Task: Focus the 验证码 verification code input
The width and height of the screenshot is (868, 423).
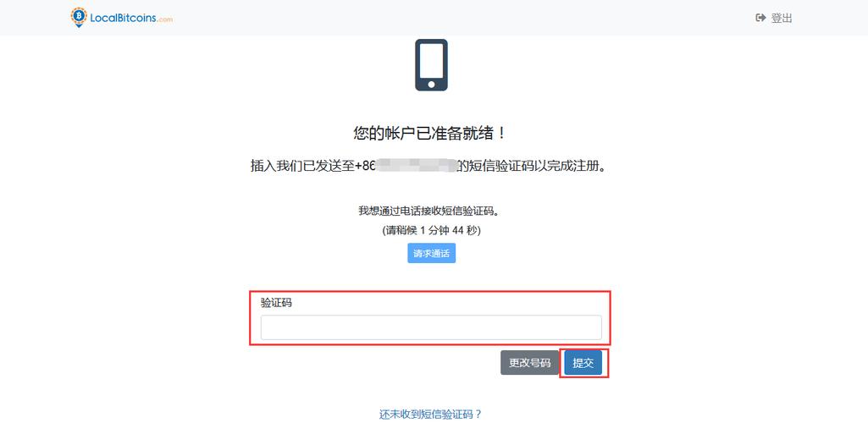Action: click(431, 327)
